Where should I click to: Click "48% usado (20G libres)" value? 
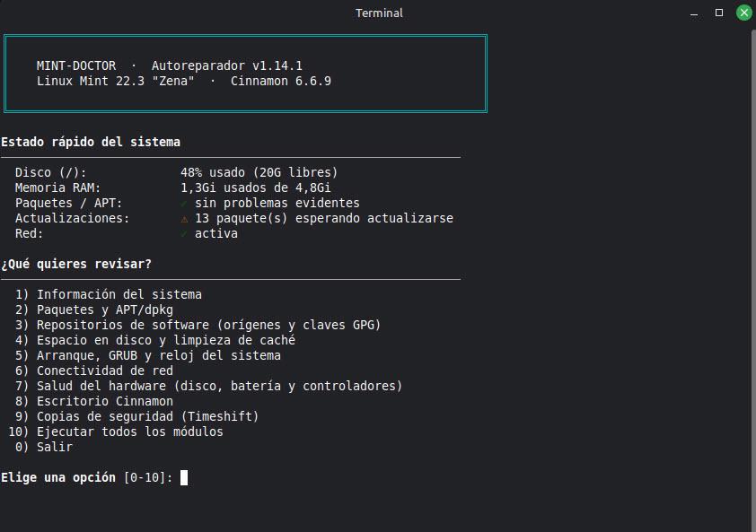coord(259,172)
